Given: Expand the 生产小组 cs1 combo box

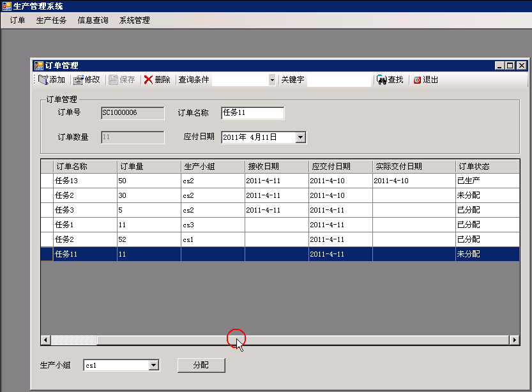Looking at the screenshot, I should tap(153, 365).
